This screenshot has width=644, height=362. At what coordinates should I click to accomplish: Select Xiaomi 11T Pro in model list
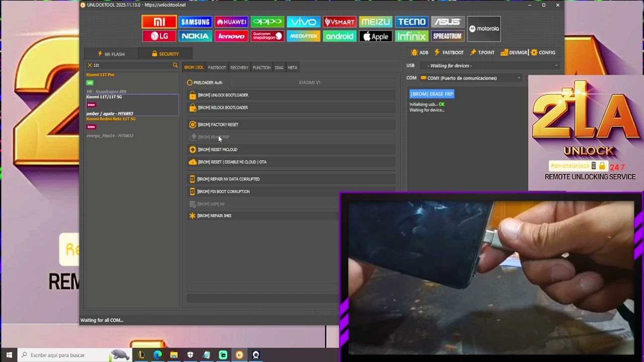click(x=132, y=83)
